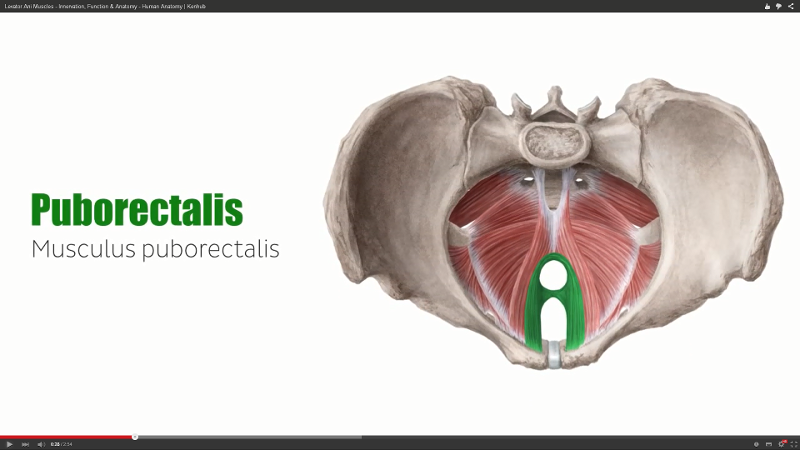
Task: Click the progress bar scrubber handle
Action: 135,436
